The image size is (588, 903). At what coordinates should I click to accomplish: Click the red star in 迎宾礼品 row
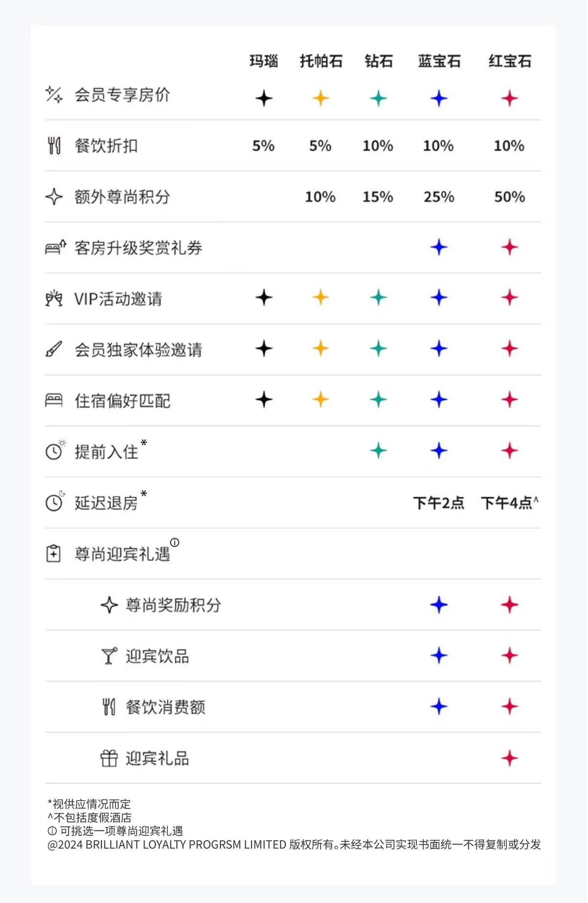click(510, 758)
